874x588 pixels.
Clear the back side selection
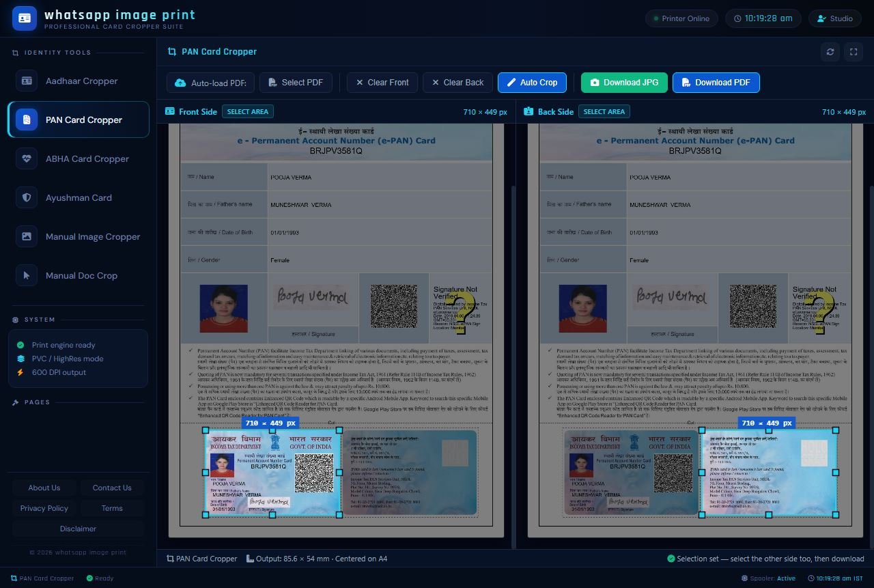click(457, 83)
